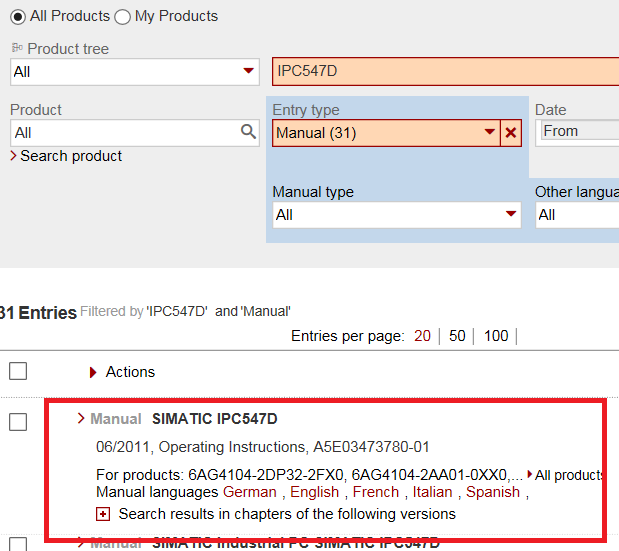Clear the Entry type filter with X
The height and width of the screenshot is (551, 619).
point(512,132)
